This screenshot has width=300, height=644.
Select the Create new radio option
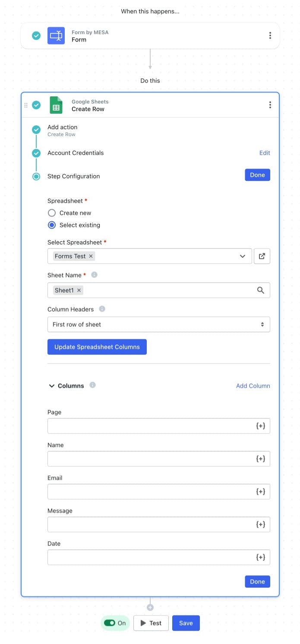click(x=52, y=213)
